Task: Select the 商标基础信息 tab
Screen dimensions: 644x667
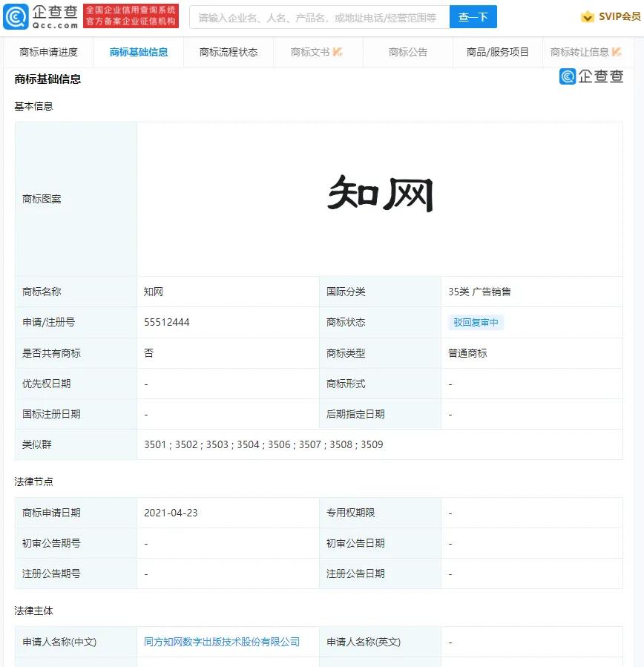Action: [x=139, y=52]
